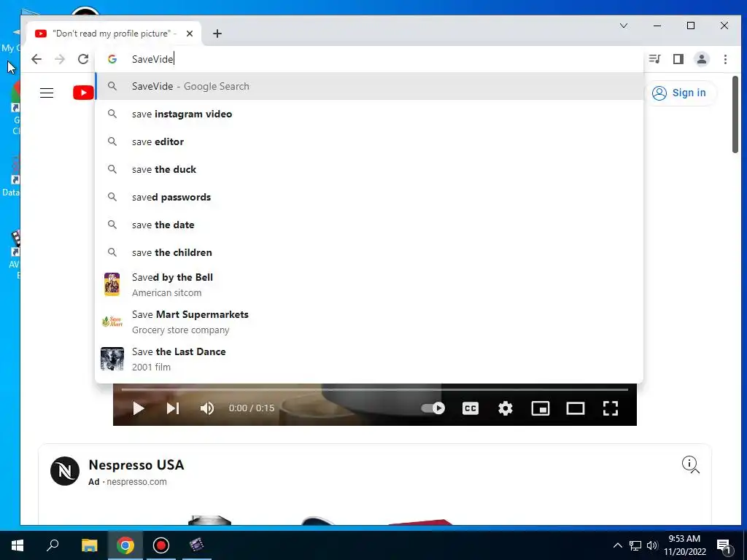Open network status tray icon

pos(635,545)
